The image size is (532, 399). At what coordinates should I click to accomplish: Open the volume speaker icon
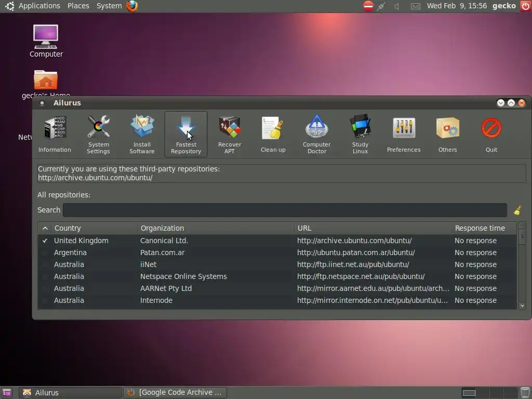click(396, 6)
